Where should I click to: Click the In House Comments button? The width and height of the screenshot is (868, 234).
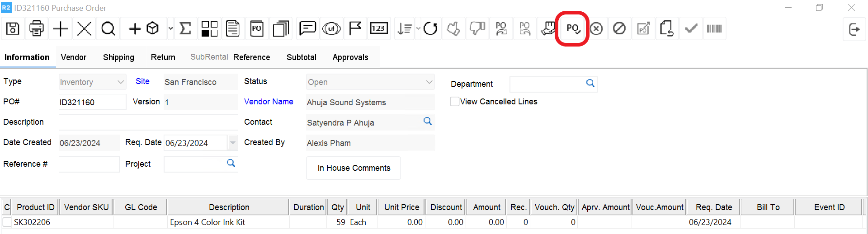354,168
